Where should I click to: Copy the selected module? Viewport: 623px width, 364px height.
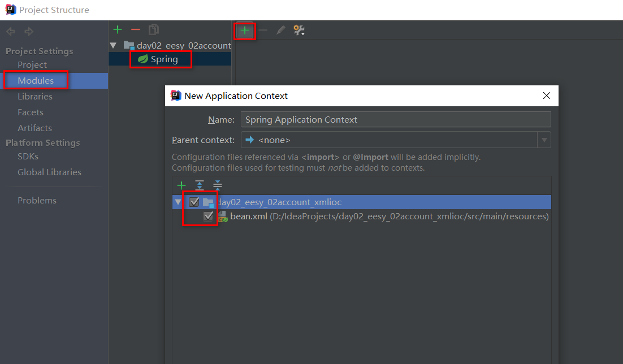(154, 29)
